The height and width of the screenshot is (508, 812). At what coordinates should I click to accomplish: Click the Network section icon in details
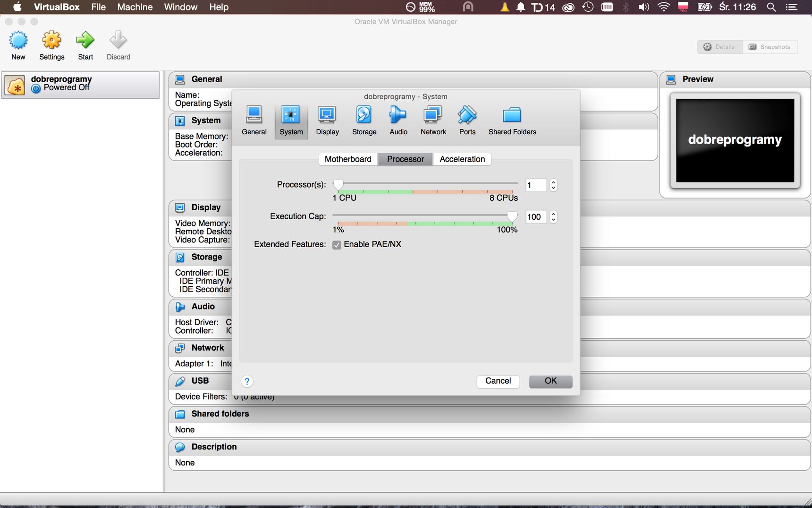(x=180, y=348)
